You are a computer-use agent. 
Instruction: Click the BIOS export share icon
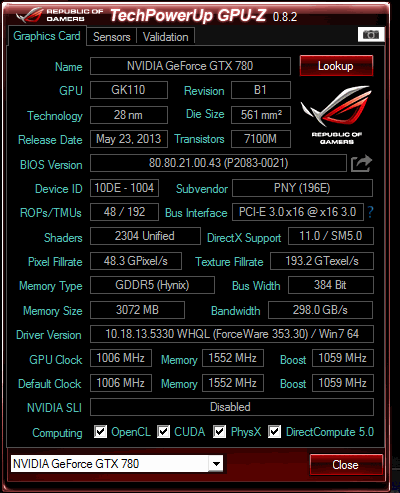(x=361, y=163)
